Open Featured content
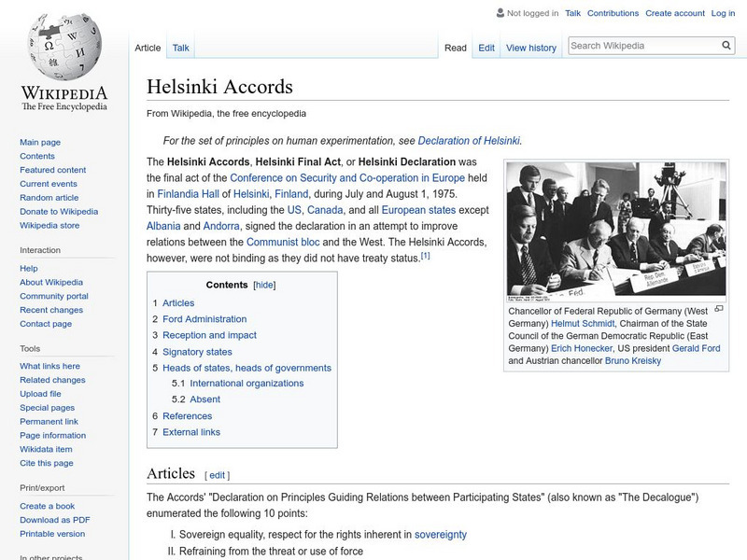The height and width of the screenshot is (560, 747). click(53, 170)
